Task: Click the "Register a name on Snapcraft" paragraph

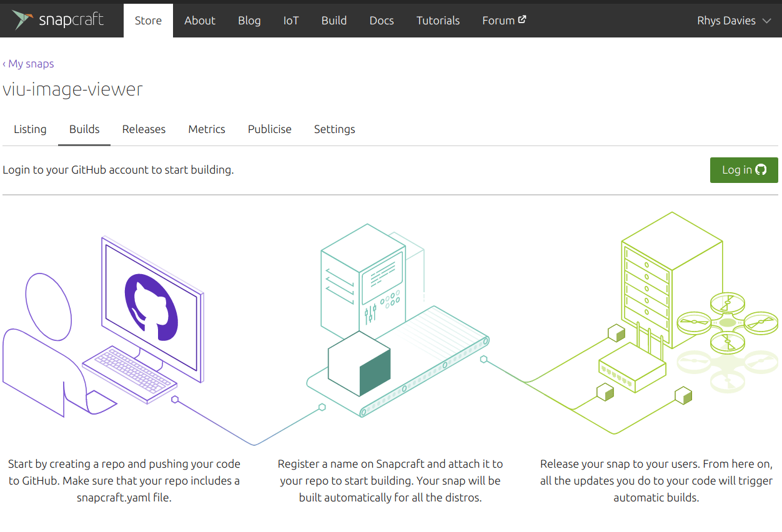Action: point(390,481)
